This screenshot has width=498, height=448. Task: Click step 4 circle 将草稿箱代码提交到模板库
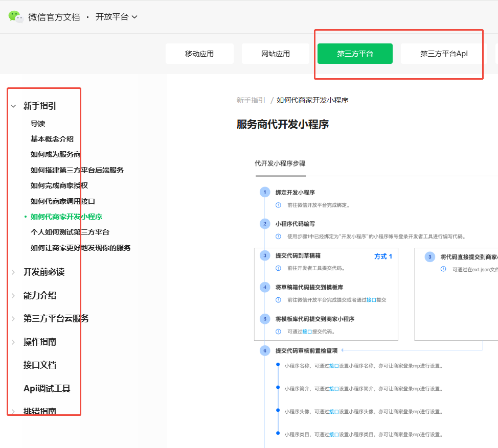tap(265, 287)
